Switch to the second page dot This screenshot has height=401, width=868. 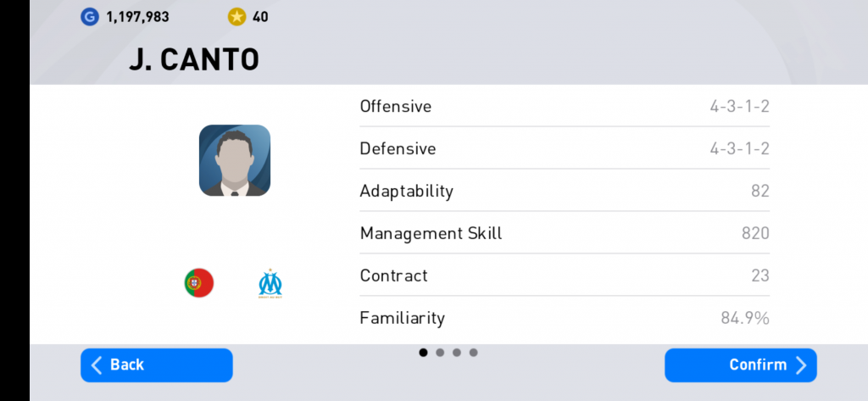[x=440, y=353]
